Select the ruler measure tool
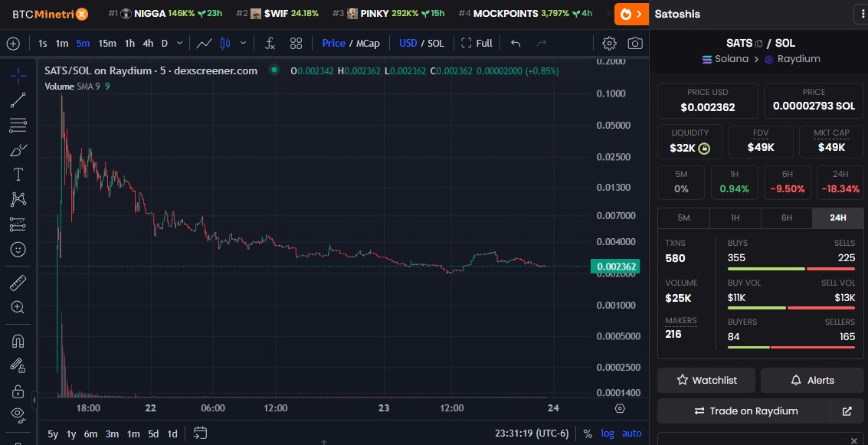The image size is (868, 445). (18, 283)
